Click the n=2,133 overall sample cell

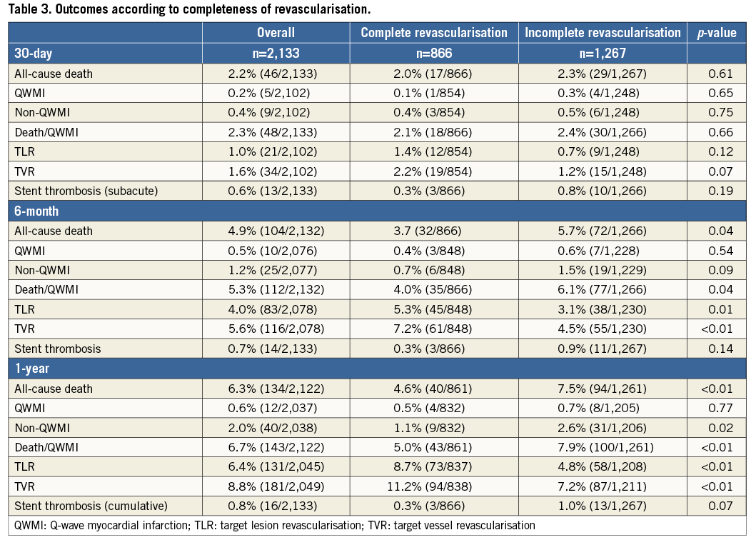pos(276,53)
